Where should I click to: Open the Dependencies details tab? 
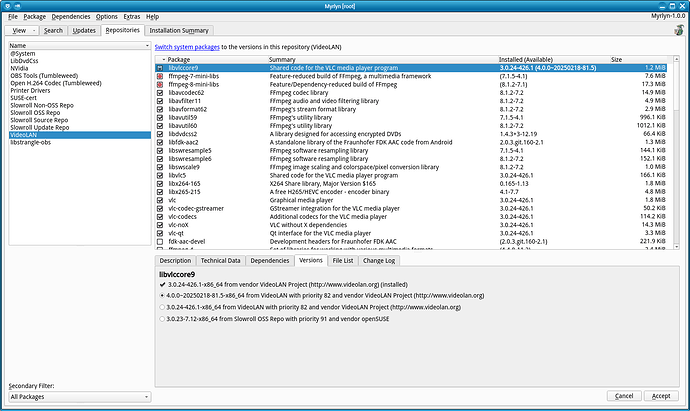270,261
